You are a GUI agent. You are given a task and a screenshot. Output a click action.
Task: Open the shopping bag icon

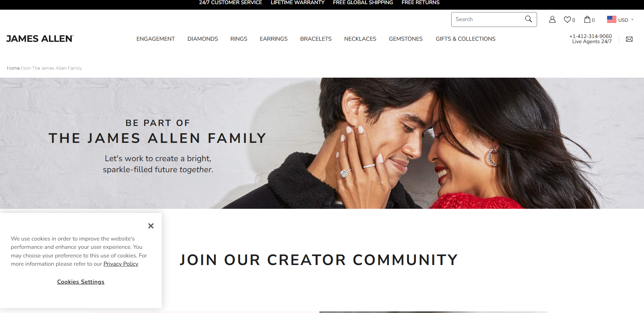tap(587, 19)
